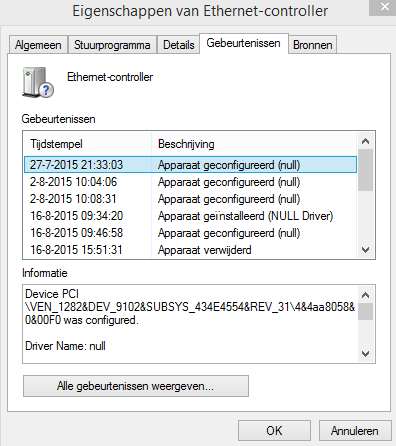Click the Tijdstempel column header

88,144
